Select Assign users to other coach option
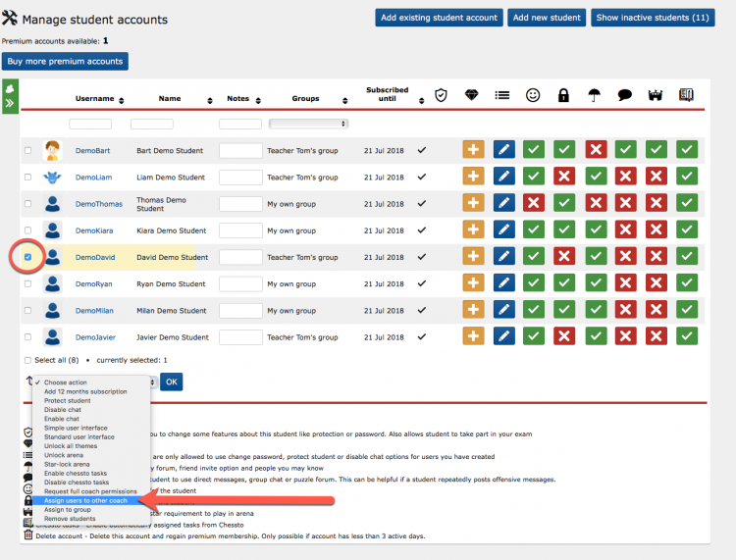 click(x=85, y=500)
